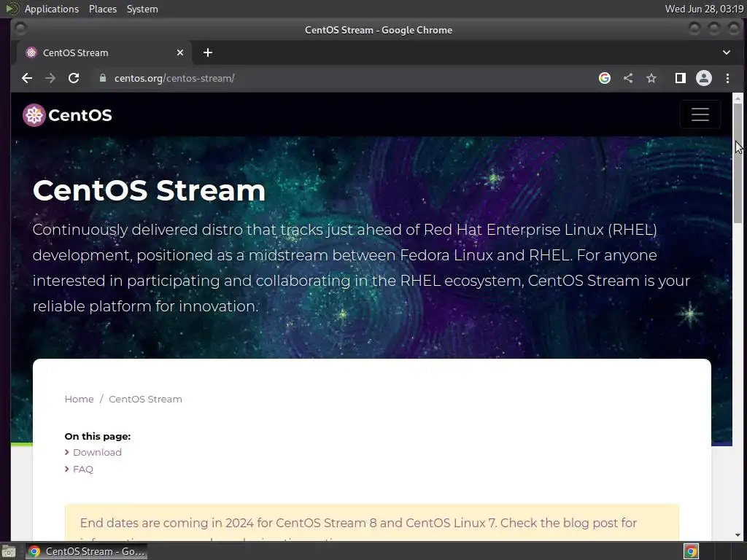
Task: Click the Chrome tray icon in bottom panel
Action: pyautogui.click(x=691, y=551)
